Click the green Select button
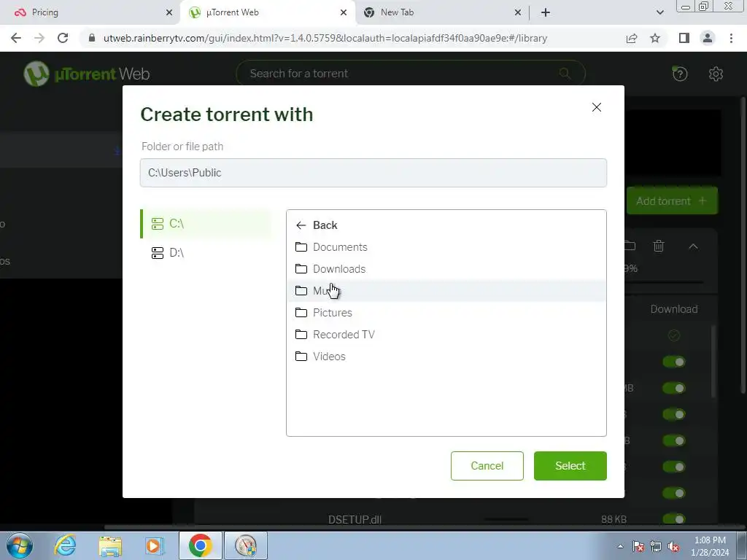Image resolution: width=747 pixels, height=560 pixels. 570,466
